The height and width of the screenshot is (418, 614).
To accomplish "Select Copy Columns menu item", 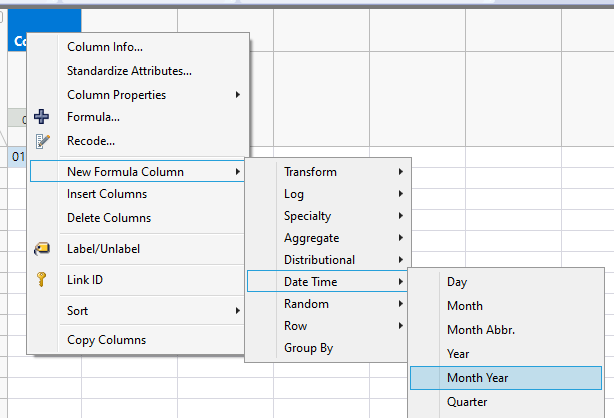I will click(x=106, y=340).
